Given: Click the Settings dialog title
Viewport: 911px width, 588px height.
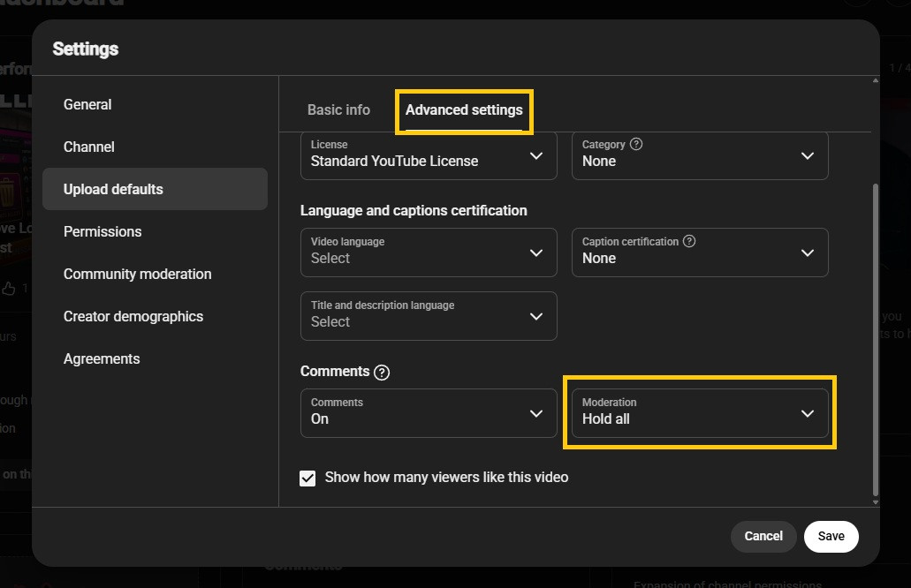Looking at the screenshot, I should click(86, 49).
